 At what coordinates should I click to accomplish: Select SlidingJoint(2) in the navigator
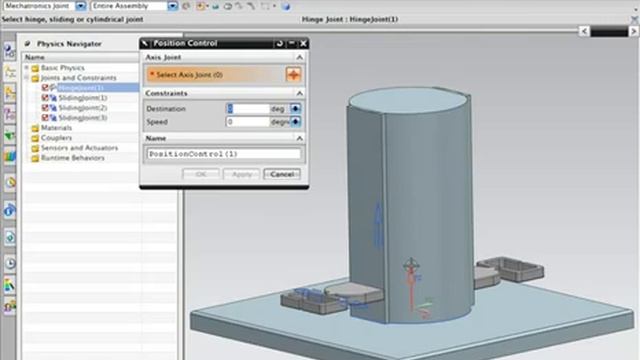click(x=83, y=108)
